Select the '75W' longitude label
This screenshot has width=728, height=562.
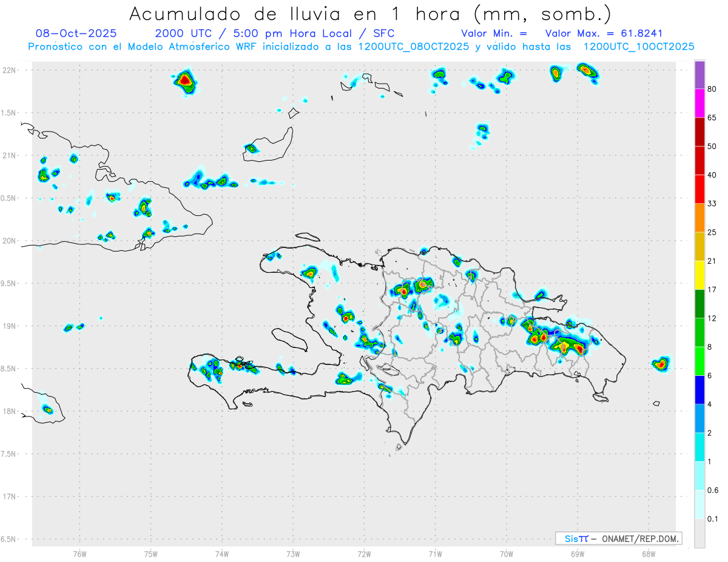pyautogui.click(x=150, y=554)
